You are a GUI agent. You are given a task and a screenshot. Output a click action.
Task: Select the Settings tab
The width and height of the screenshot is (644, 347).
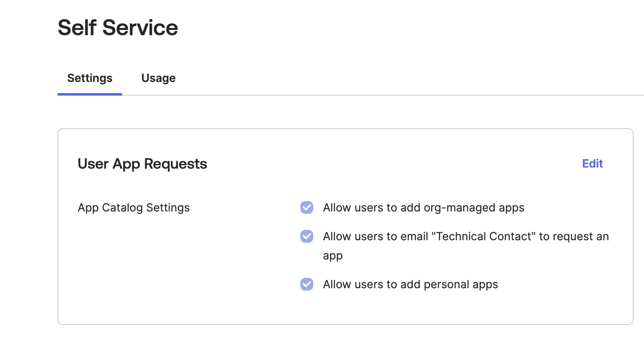pyautogui.click(x=90, y=78)
